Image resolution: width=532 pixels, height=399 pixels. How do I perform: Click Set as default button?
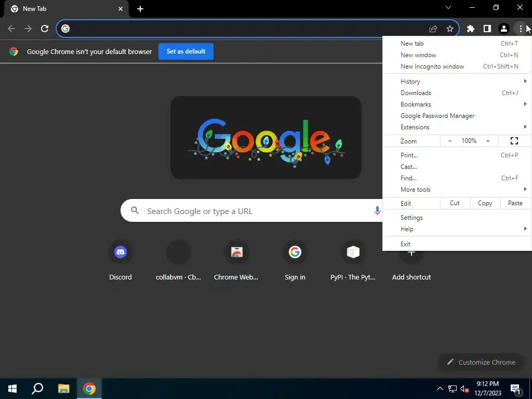click(x=186, y=51)
